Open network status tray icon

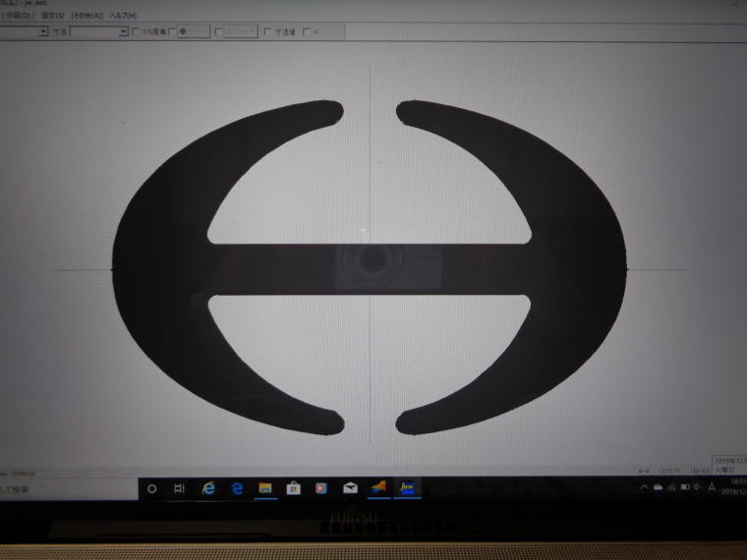pos(671,487)
